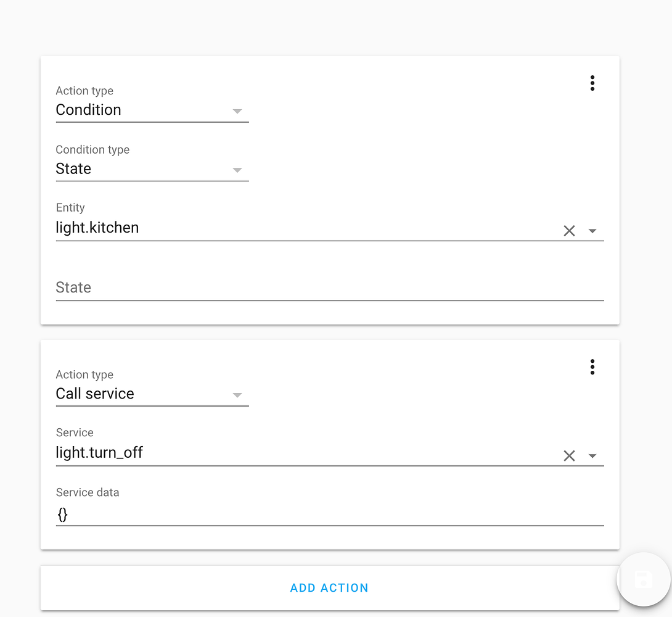Viewport: 672px width, 617px height.
Task: Click the Action type label above Call service
Action: tap(84, 375)
